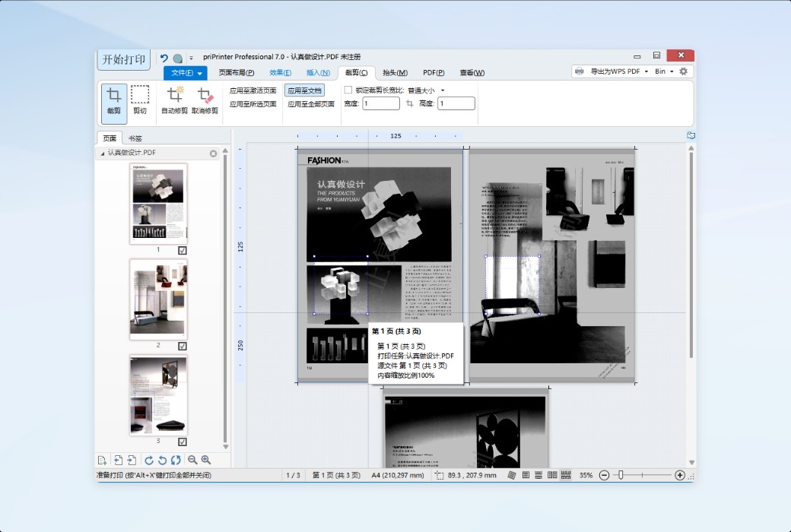Open quick access toolbar customize arrow

[x=191, y=59]
